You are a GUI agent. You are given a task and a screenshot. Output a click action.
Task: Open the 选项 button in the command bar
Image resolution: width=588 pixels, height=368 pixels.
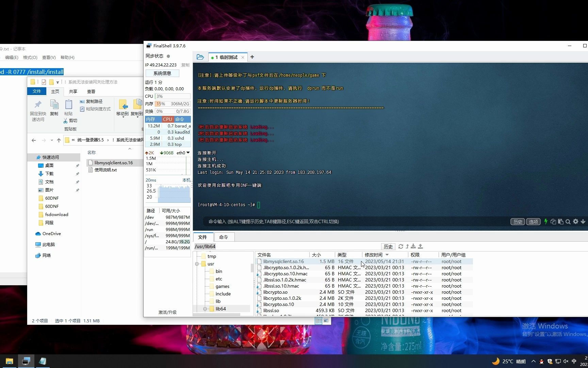(x=533, y=221)
